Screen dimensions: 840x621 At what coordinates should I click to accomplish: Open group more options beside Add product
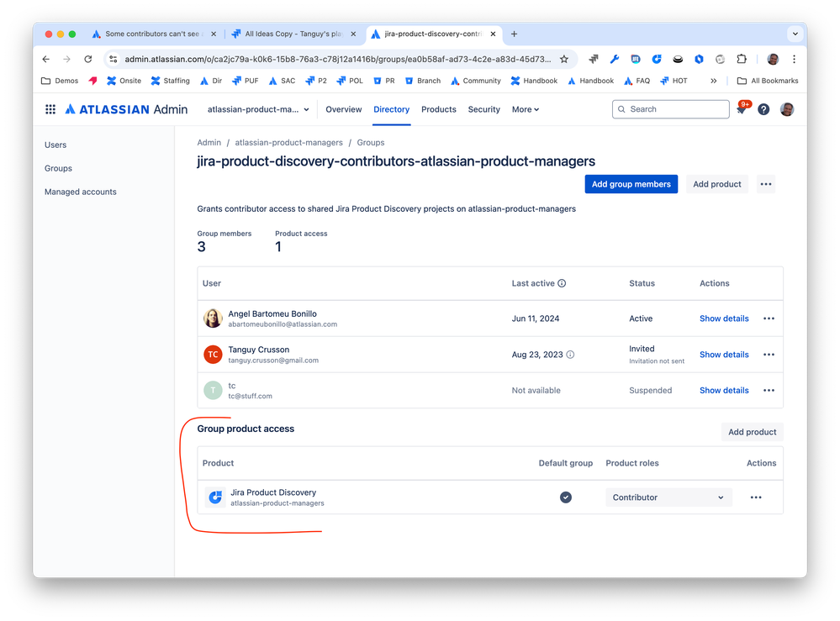[766, 184]
